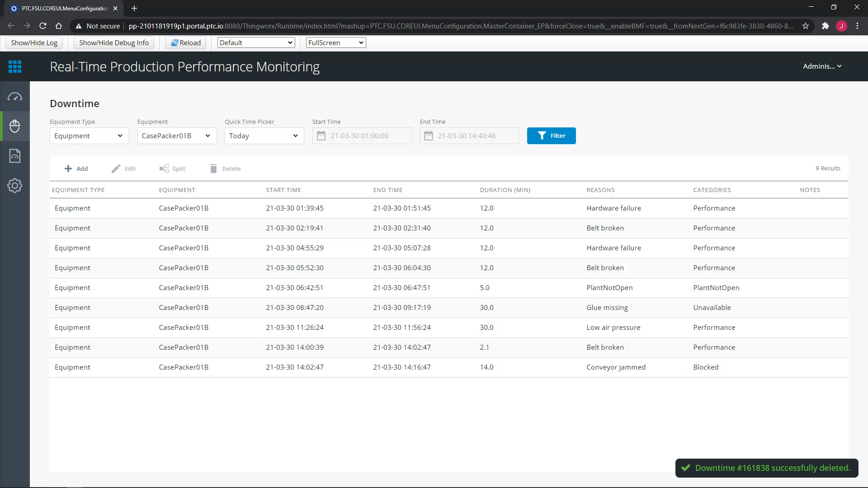Image resolution: width=868 pixels, height=488 pixels.
Task: Click the Edit pencil icon
Action: point(116,169)
